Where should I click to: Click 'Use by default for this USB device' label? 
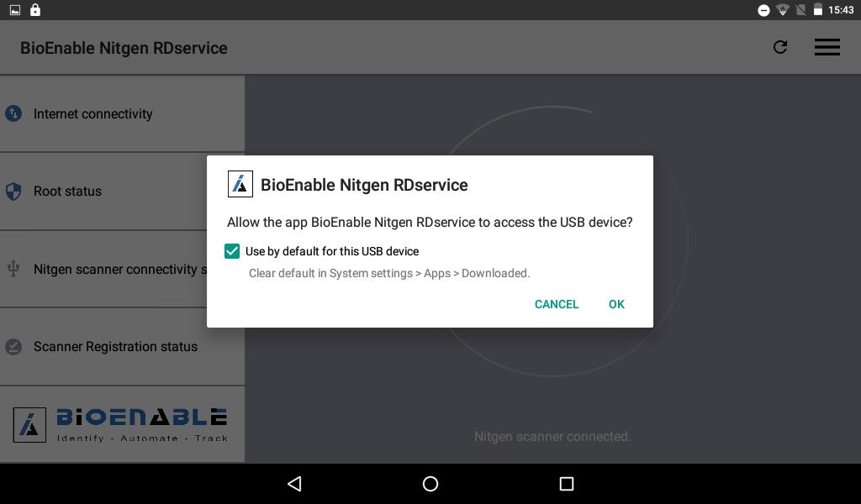(332, 251)
